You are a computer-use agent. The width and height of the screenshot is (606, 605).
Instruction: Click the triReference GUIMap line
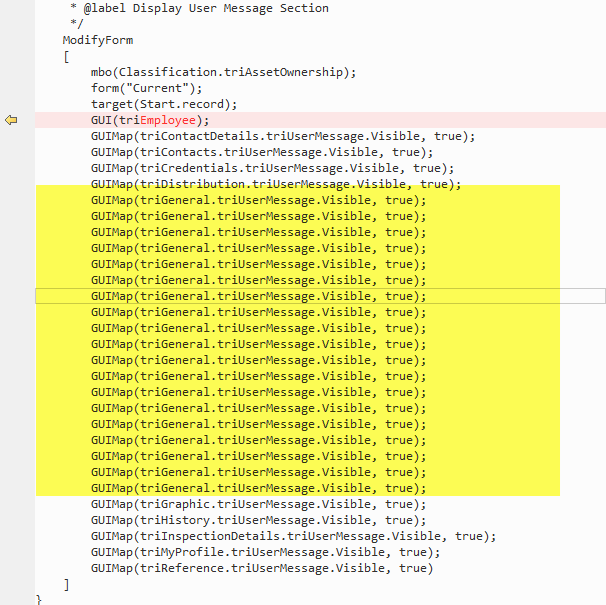click(x=262, y=568)
